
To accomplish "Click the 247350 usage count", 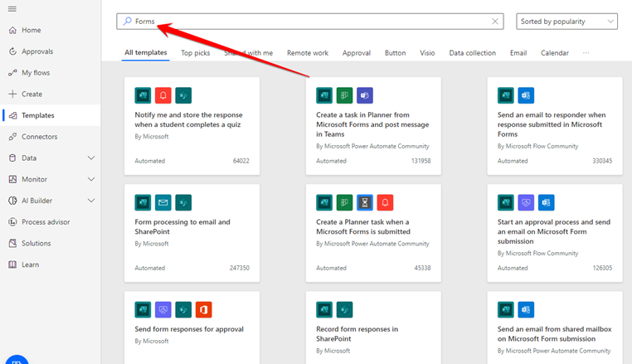I will point(240,268).
